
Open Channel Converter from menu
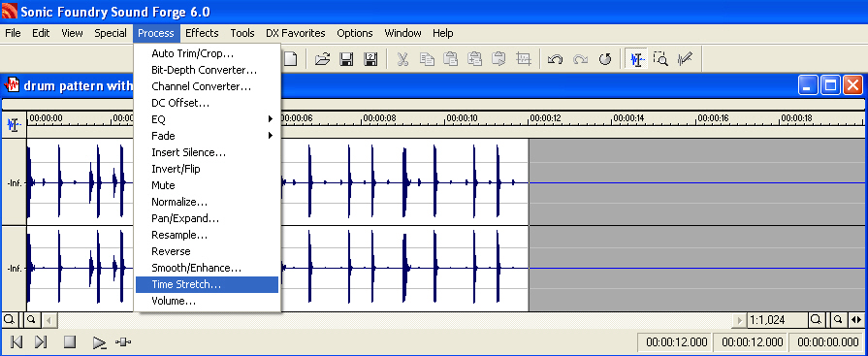pos(207,87)
